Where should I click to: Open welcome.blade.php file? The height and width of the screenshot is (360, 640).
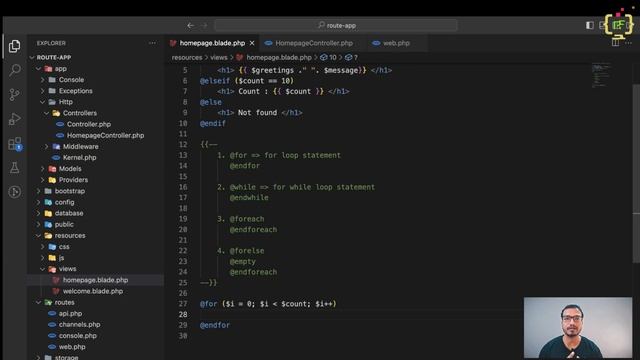pyautogui.click(x=93, y=291)
